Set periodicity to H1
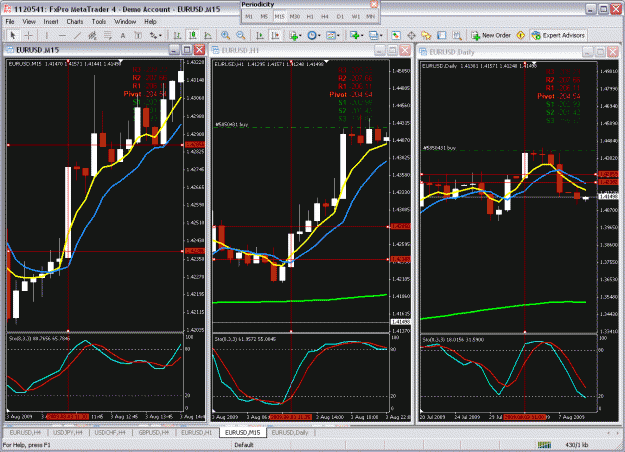Image resolution: width=625 pixels, height=452 pixels. (310, 16)
